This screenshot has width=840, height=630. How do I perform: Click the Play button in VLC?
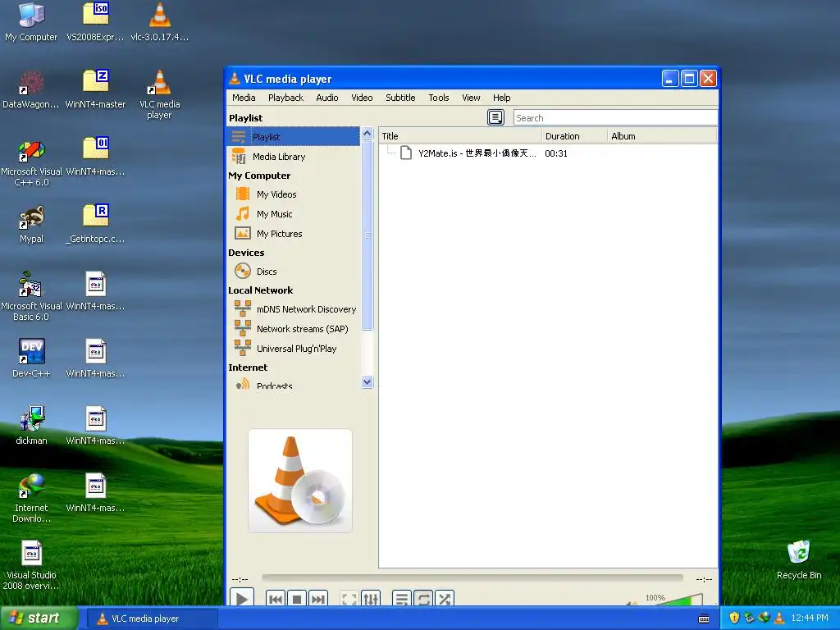click(242, 598)
